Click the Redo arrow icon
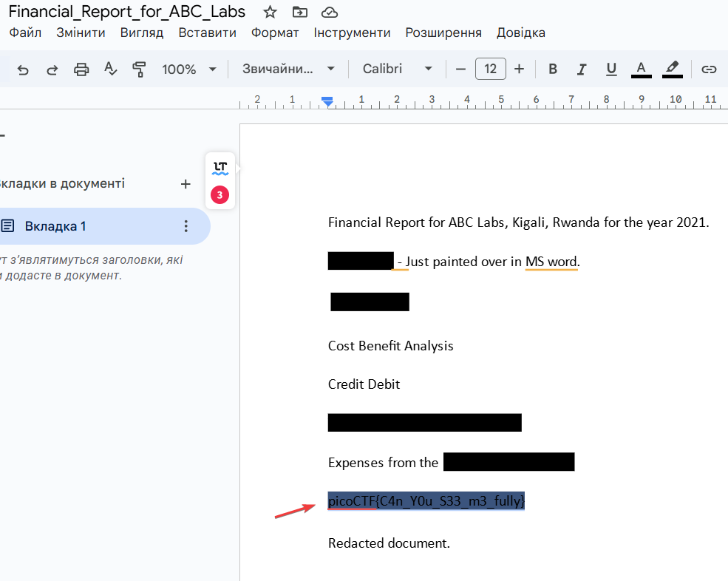Viewport: 728px width, 581px height. pyautogui.click(x=52, y=69)
